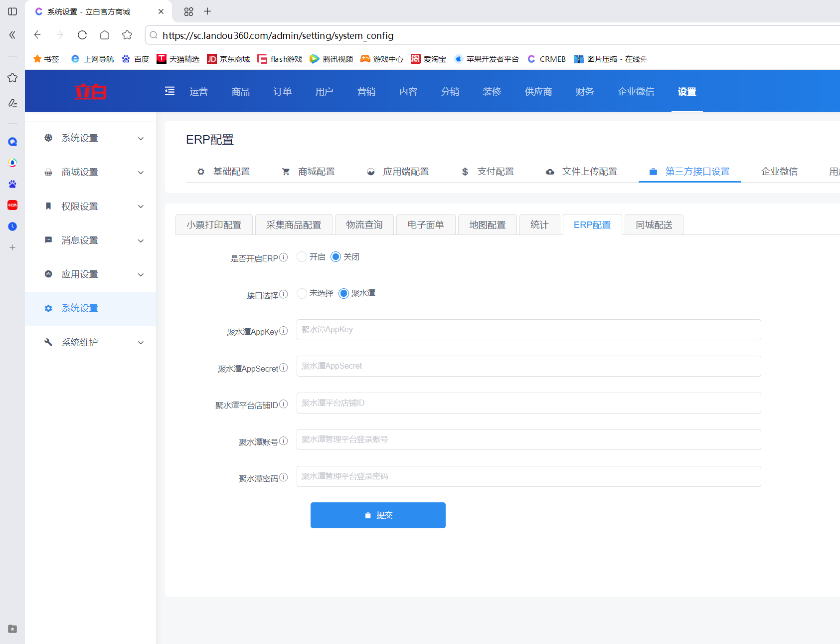
Task: Select the 聚水潭 interface radio
Action: [343, 293]
